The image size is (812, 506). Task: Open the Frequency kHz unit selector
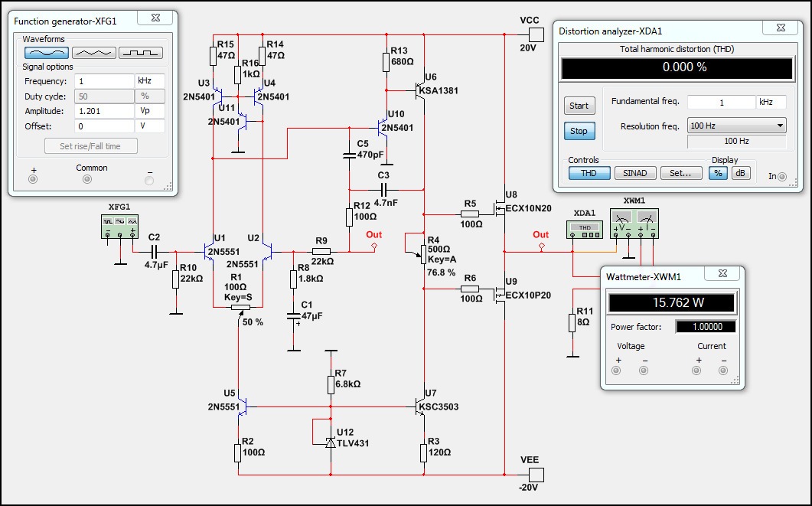[150, 81]
